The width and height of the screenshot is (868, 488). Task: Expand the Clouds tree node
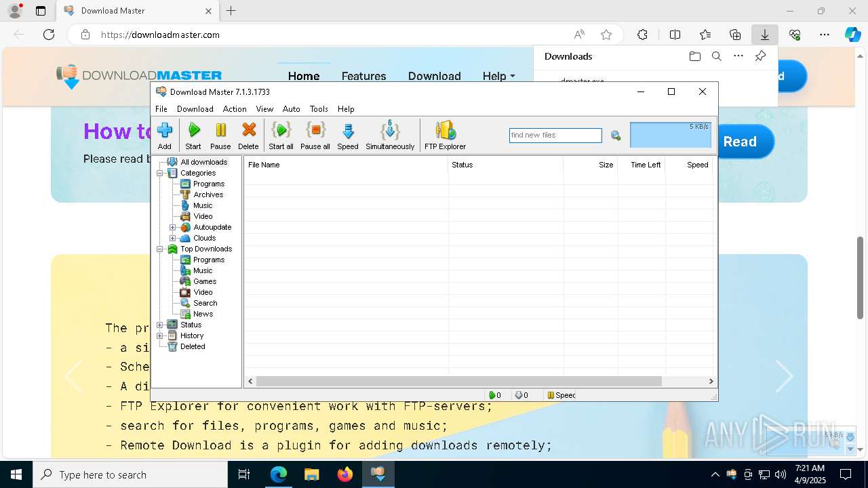(x=172, y=238)
